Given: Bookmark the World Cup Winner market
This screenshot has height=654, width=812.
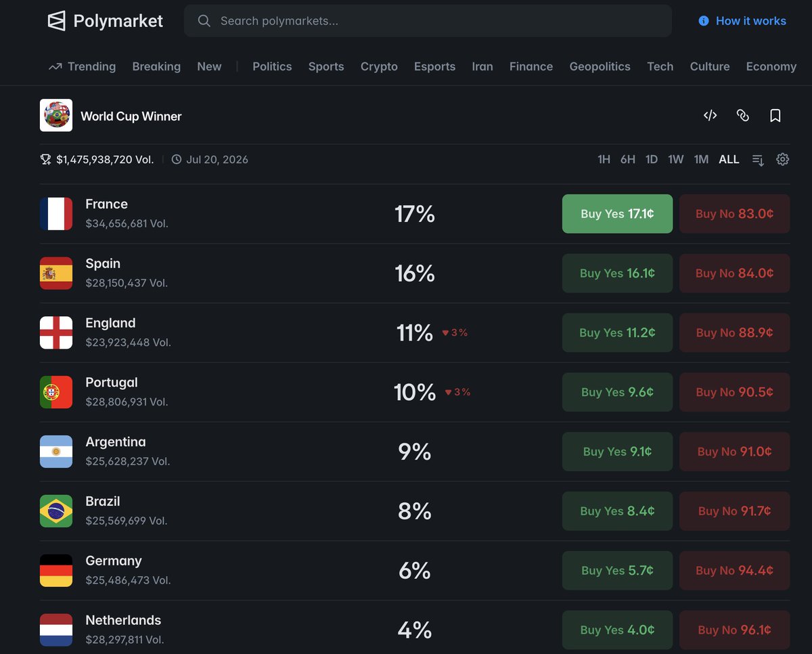Looking at the screenshot, I should (x=775, y=116).
